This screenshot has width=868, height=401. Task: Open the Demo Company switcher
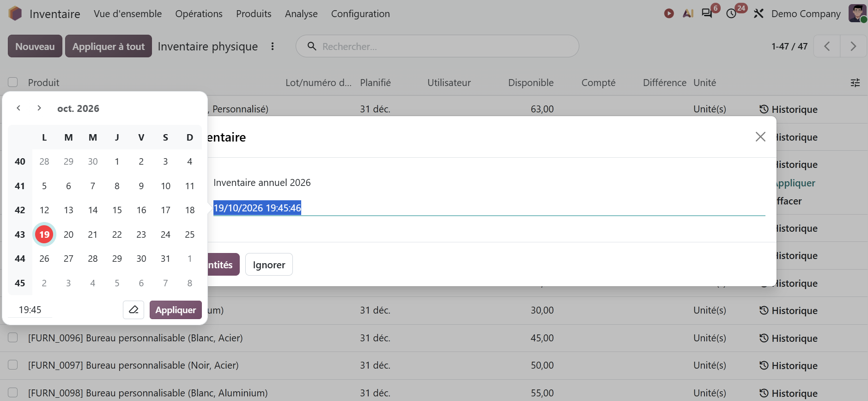[806, 14]
